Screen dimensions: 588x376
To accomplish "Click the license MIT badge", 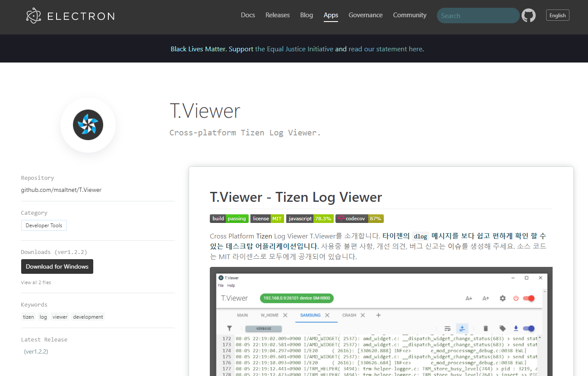I will coord(267,219).
